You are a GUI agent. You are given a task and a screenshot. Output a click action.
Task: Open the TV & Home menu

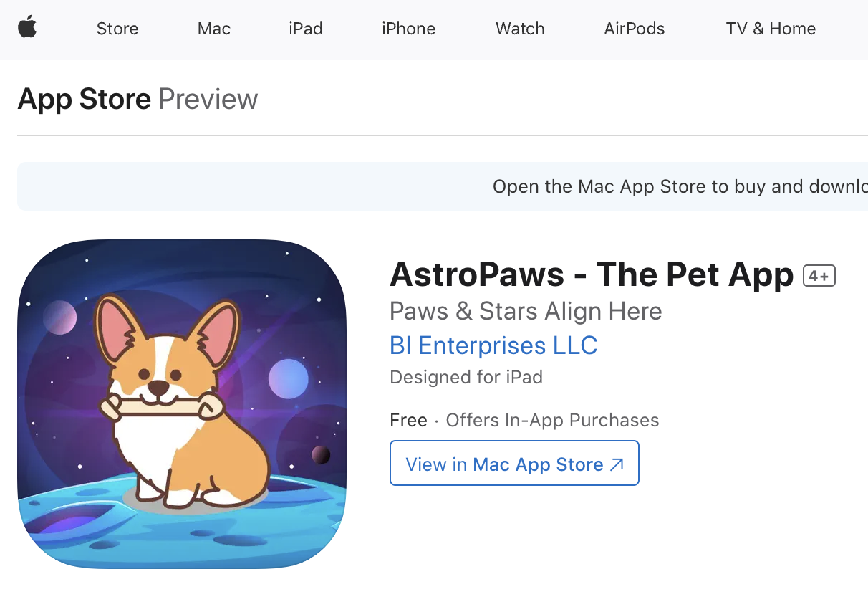click(x=771, y=29)
